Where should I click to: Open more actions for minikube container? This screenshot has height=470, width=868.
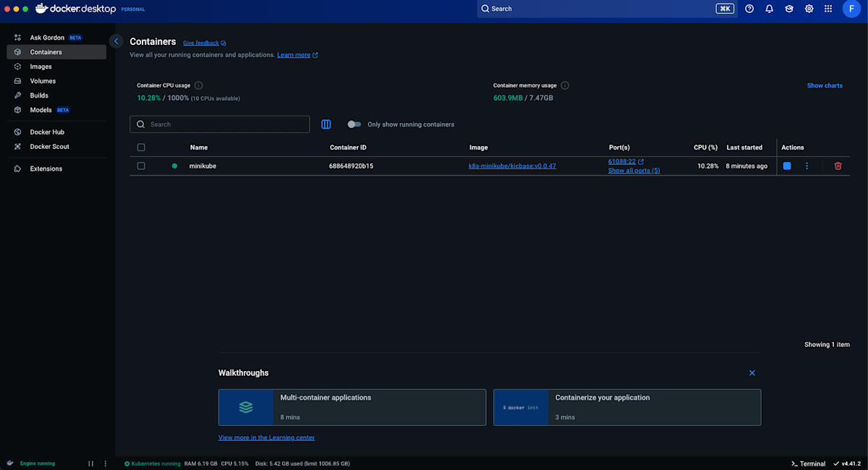807,166
